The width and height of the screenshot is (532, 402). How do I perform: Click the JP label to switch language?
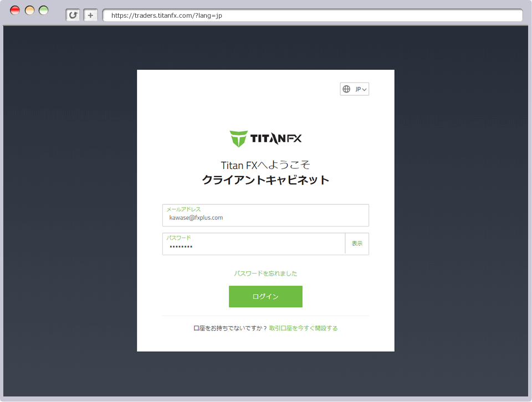point(358,89)
